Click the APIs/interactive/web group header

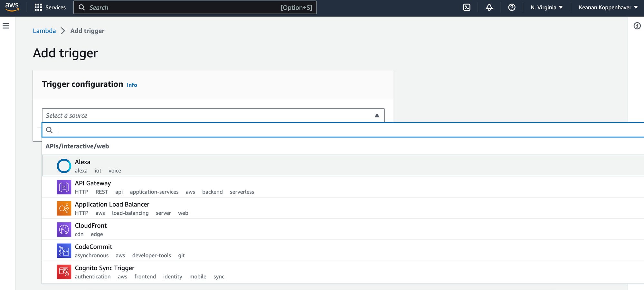77,146
